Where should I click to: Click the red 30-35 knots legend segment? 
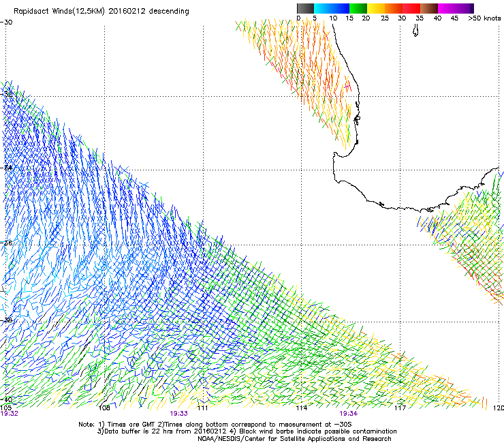point(411,8)
